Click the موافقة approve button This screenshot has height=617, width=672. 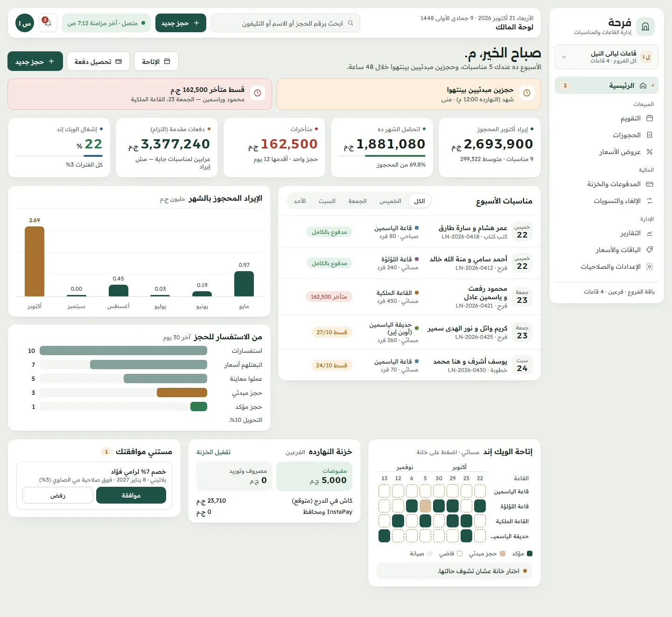pos(131,495)
